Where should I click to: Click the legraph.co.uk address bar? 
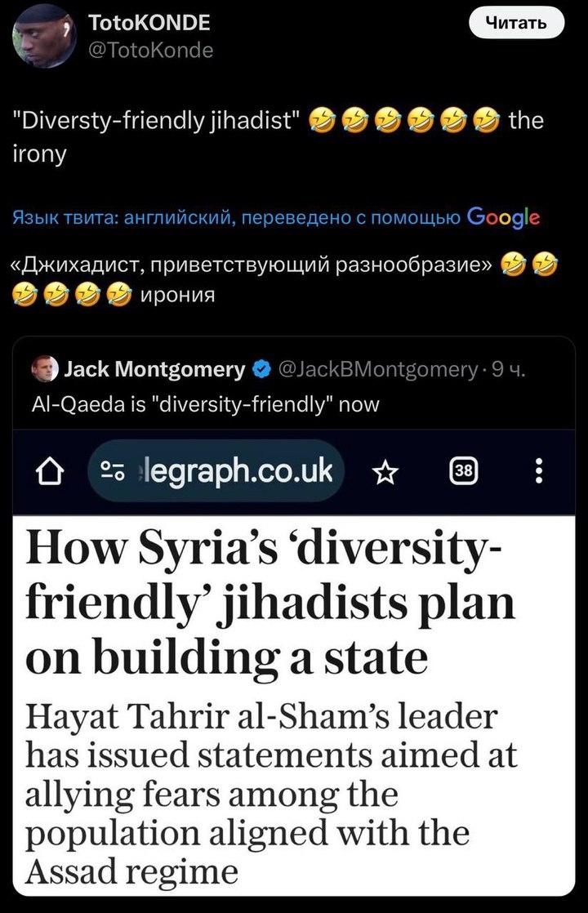[x=216, y=471]
